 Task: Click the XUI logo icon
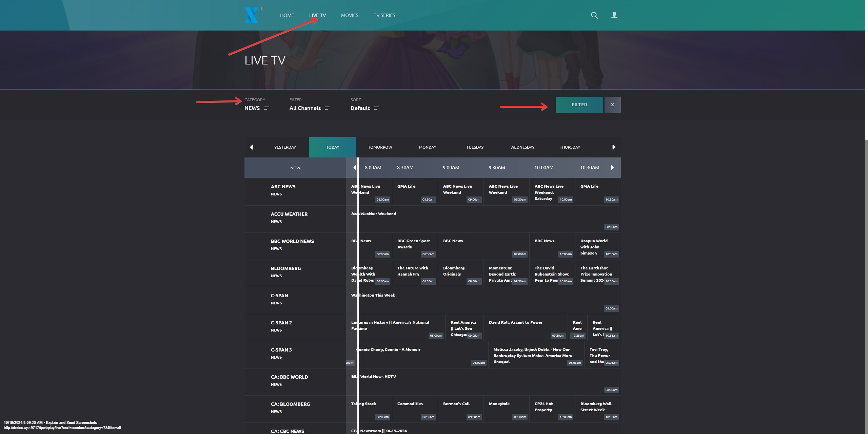pos(254,15)
